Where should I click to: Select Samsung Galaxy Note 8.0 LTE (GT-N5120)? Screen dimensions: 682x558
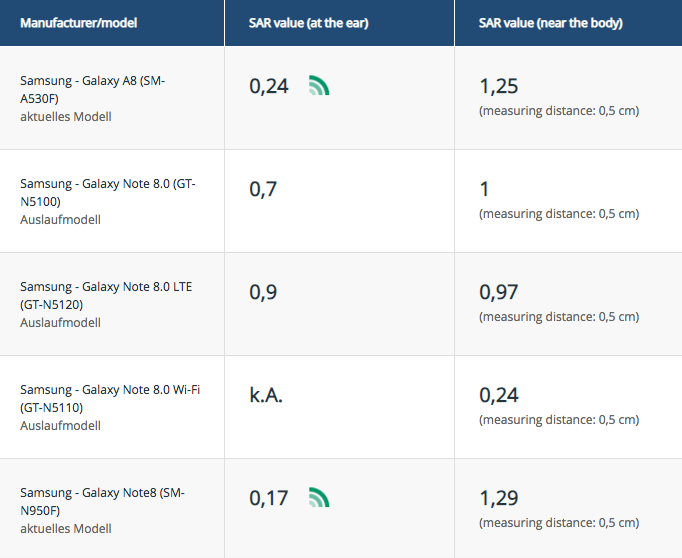pos(106,295)
